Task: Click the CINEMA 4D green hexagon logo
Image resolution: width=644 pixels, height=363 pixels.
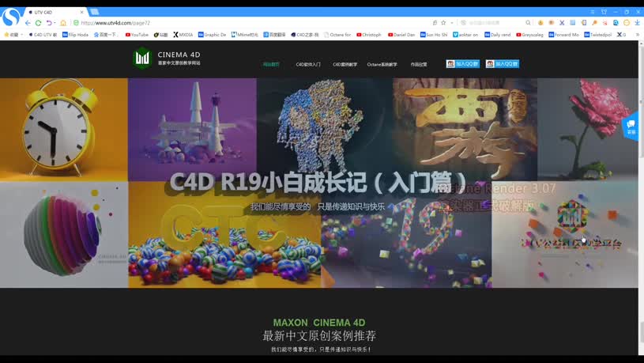Action: (142, 59)
